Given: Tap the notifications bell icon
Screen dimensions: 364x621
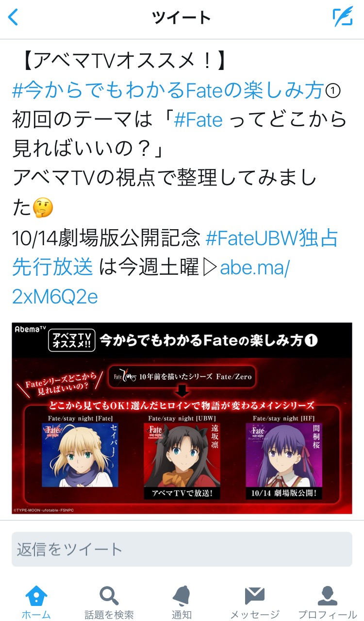Looking at the screenshot, I should click(x=182, y=595).
